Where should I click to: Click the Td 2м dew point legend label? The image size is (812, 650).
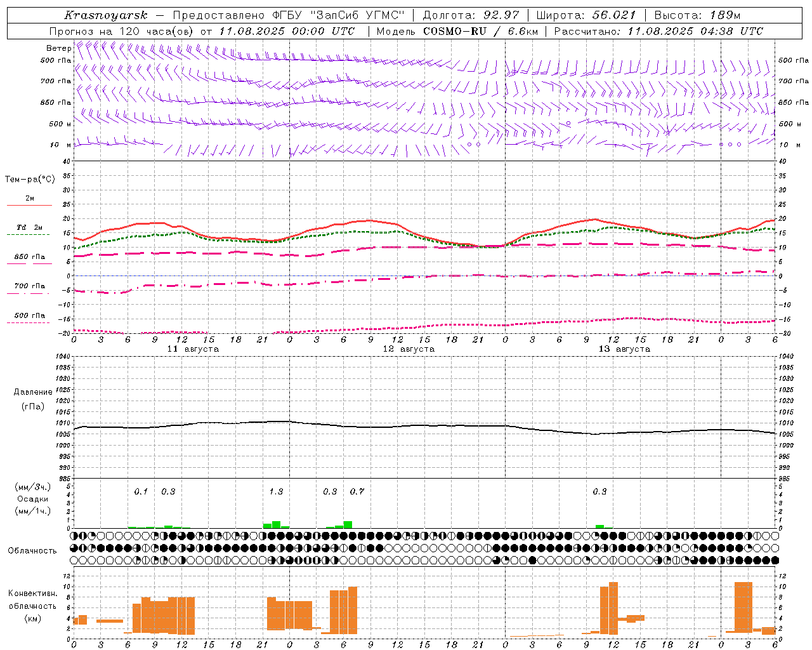pyautogui.click(x=29, y=227)
